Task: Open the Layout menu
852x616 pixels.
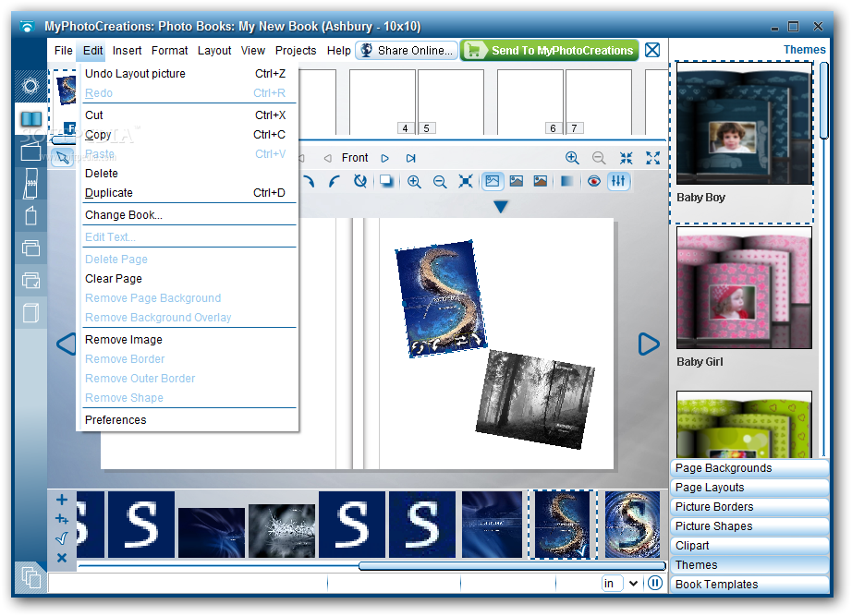Action: [x=214, y=51]
